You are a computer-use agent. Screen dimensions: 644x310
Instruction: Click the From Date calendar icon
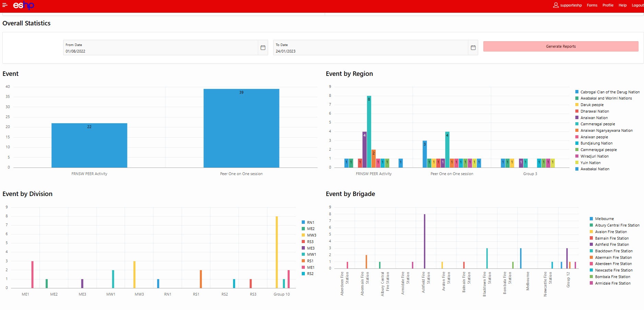[x=263, y=47]
